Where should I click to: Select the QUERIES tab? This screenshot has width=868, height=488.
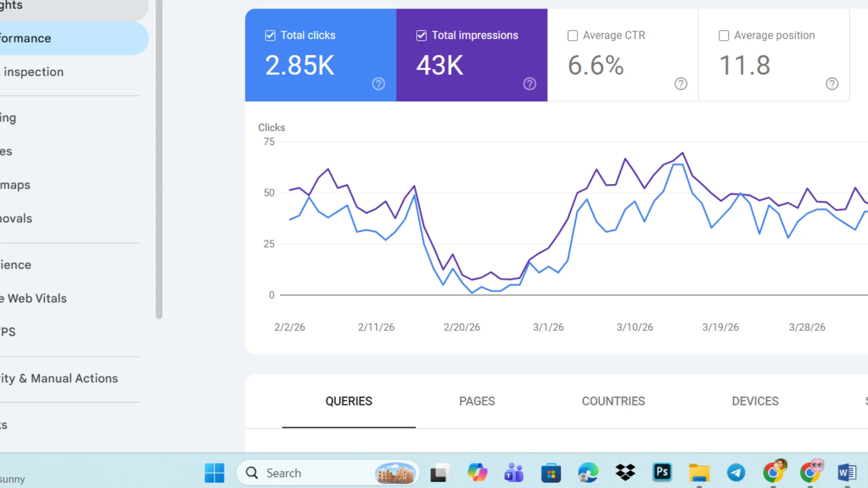point(349,401)
